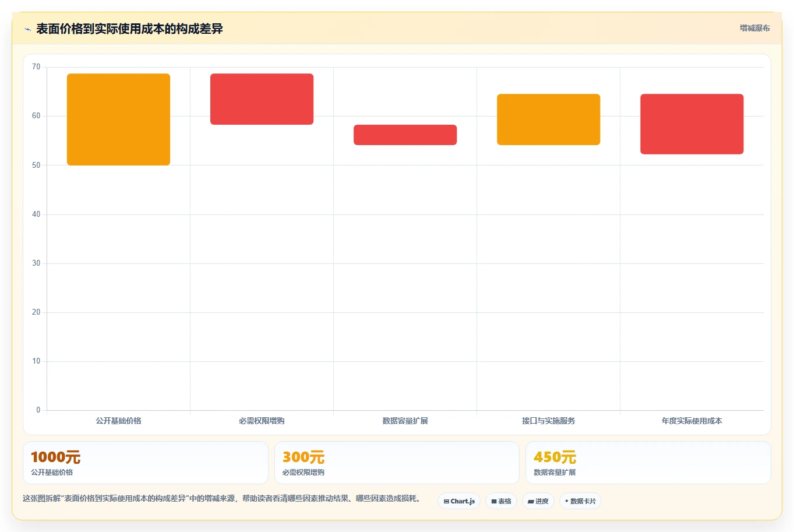Viewport: 794px width, 532px height.
Task: Click x-axis label 必需权限增购
Action: tap(262, 421)
